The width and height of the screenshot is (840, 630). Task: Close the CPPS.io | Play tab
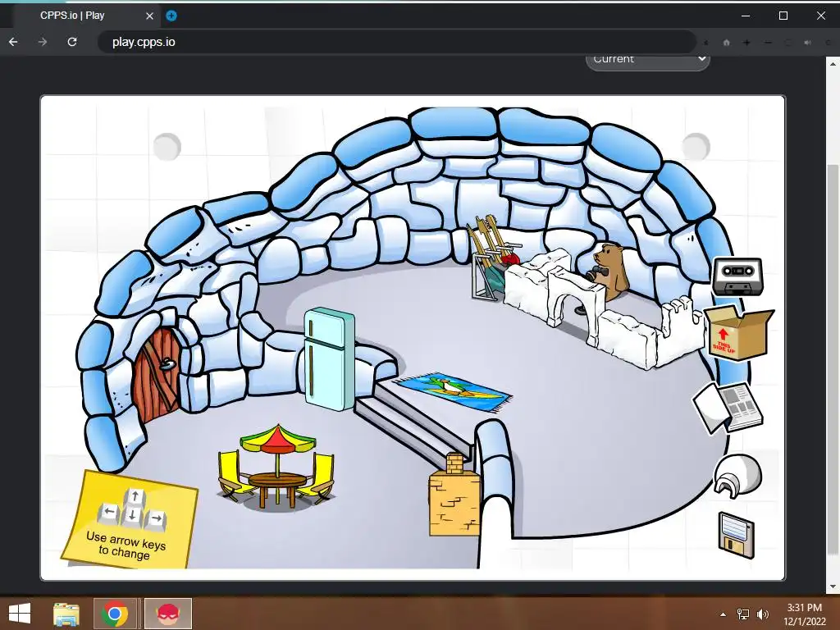tap(149, 16)
